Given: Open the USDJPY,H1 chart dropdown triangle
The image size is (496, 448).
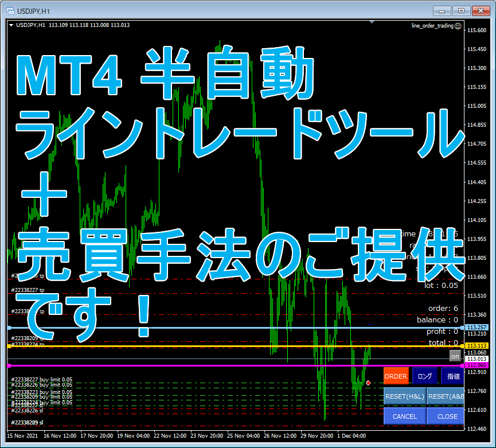Looking at the screenshot, I should [x=11, y=25].
